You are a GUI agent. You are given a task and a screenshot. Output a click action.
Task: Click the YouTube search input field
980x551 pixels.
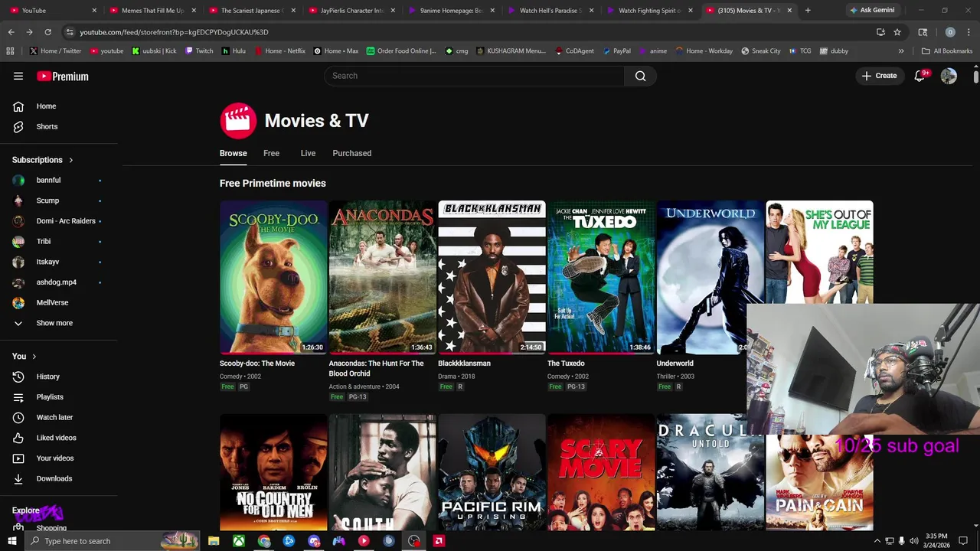point(474,76)
